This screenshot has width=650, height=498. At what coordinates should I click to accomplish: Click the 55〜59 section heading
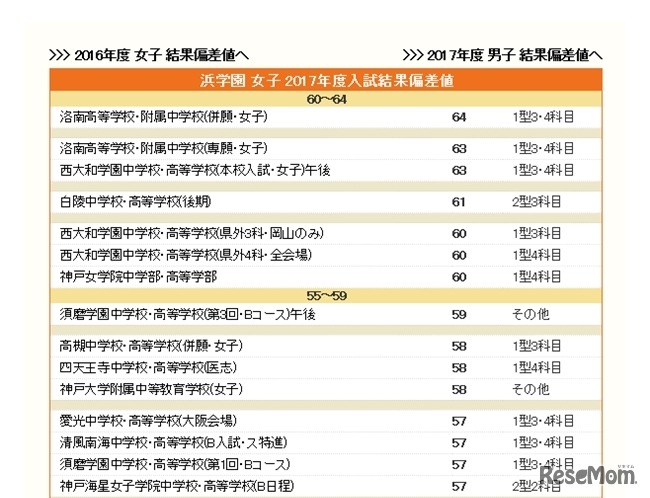coord(326,296)
